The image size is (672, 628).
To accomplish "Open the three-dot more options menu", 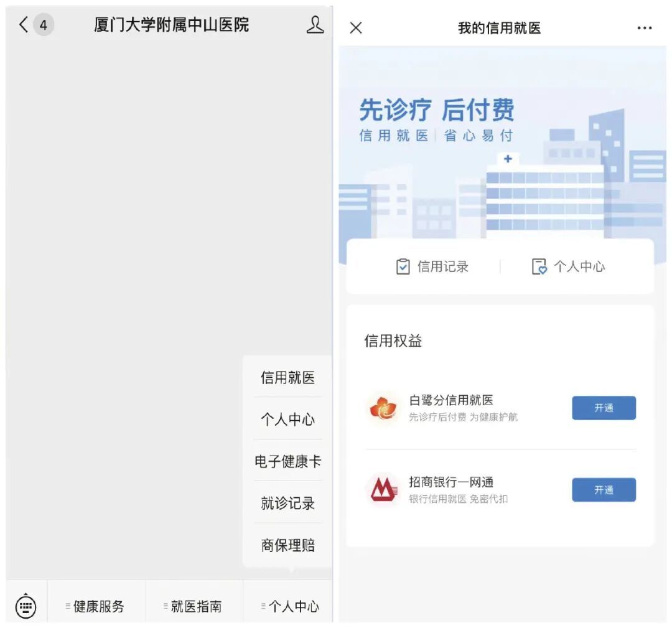I will (x=644, y=28).
